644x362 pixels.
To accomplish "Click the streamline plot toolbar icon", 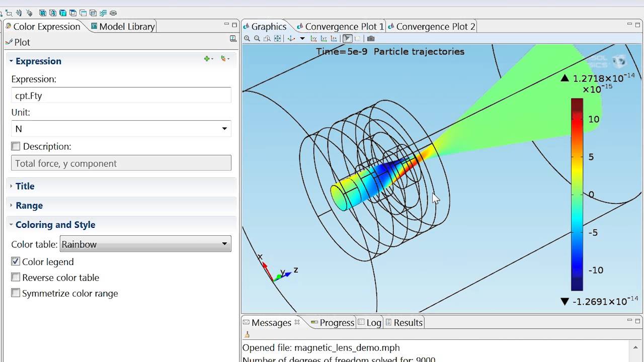I will [103, 13].
